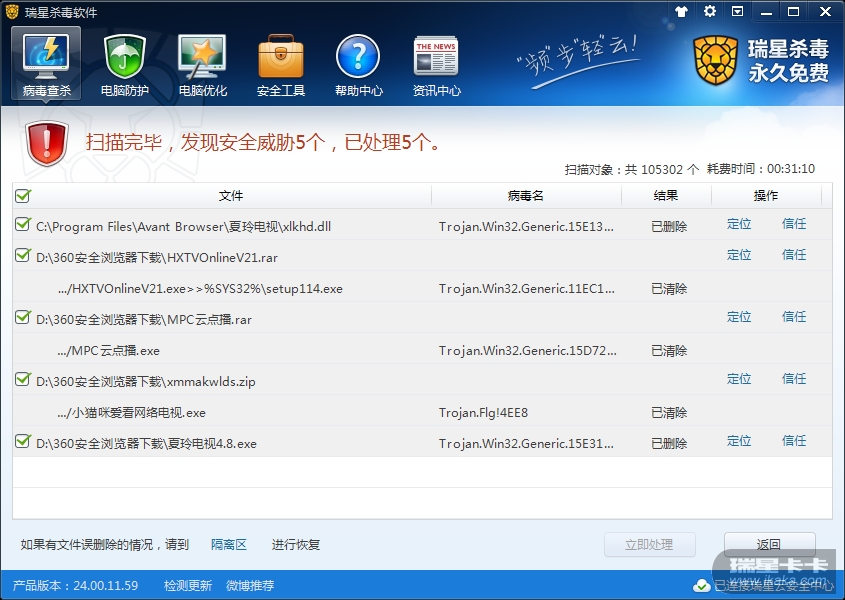Click the scan time 00:31:10 text
Screen dimensions: 845x600
(791, 169)
